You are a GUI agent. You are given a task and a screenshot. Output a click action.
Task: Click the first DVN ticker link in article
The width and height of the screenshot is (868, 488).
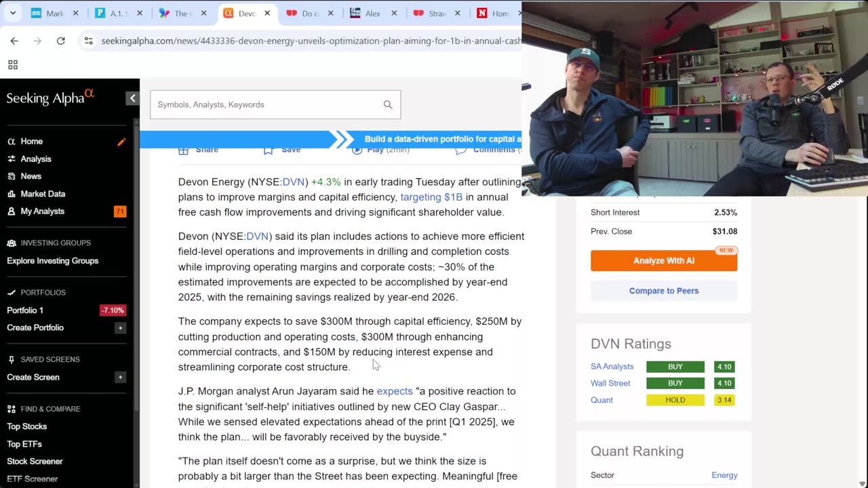point(294,182)
